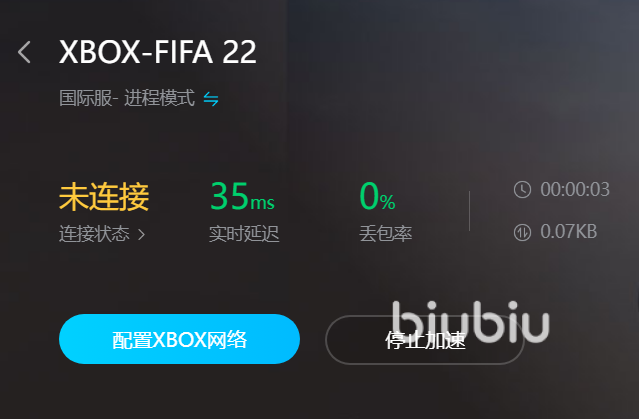The height and width of the screenshot is (419, 639).
Task: Click the blue switch-mode arrows icon
Action: (211, 99)
